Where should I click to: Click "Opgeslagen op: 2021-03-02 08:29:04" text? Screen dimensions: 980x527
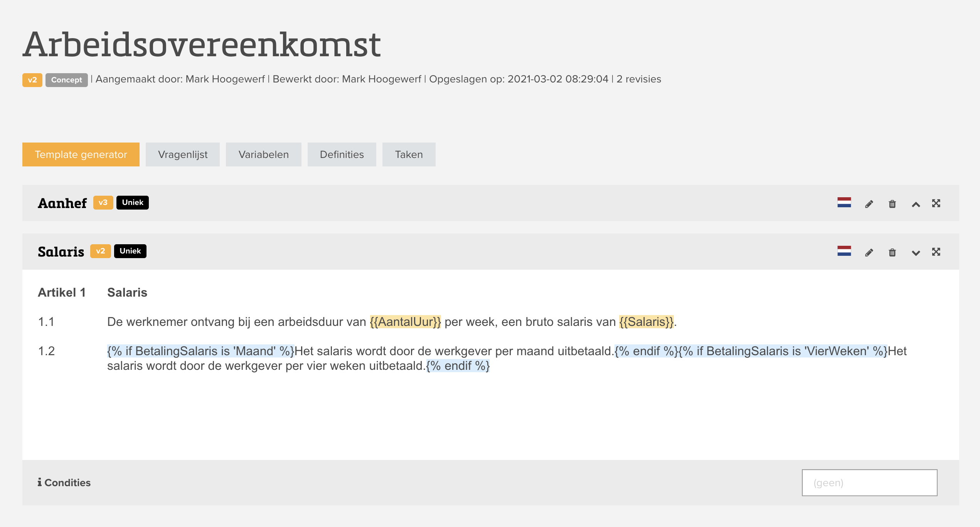click(519, 79)
